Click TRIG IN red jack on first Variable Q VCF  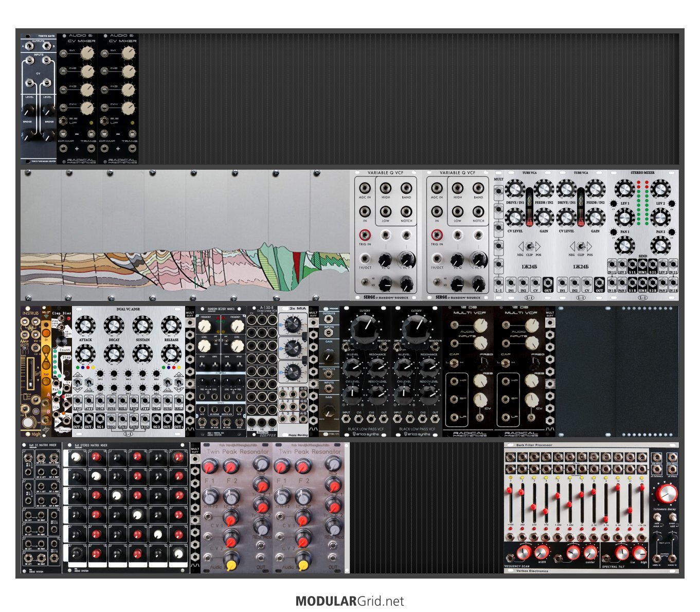point(365,235)
